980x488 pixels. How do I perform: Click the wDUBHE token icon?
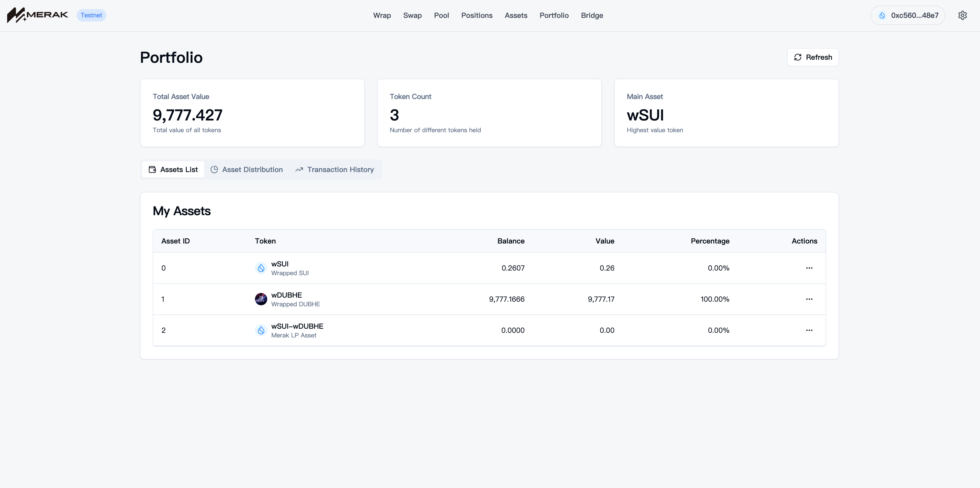[x=261, y=299]
